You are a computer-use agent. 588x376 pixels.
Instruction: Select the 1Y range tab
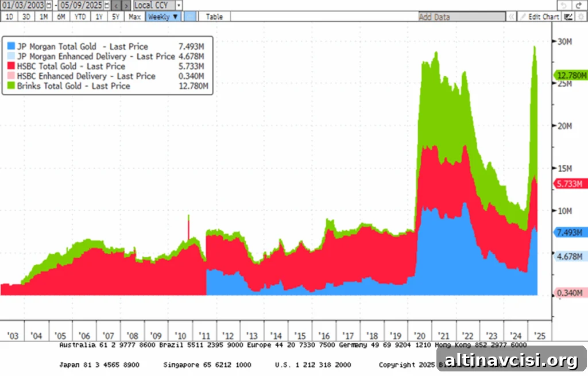point(99,17)
